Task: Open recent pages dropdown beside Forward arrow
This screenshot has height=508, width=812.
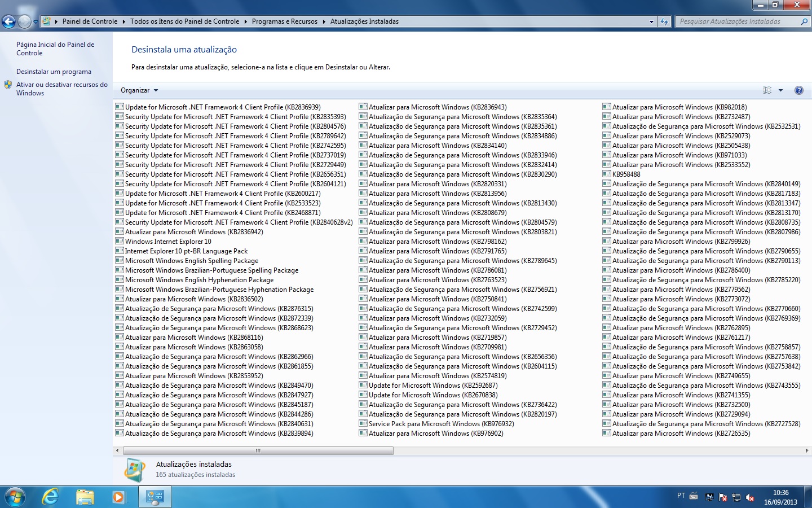Action: tap(36, 22)
